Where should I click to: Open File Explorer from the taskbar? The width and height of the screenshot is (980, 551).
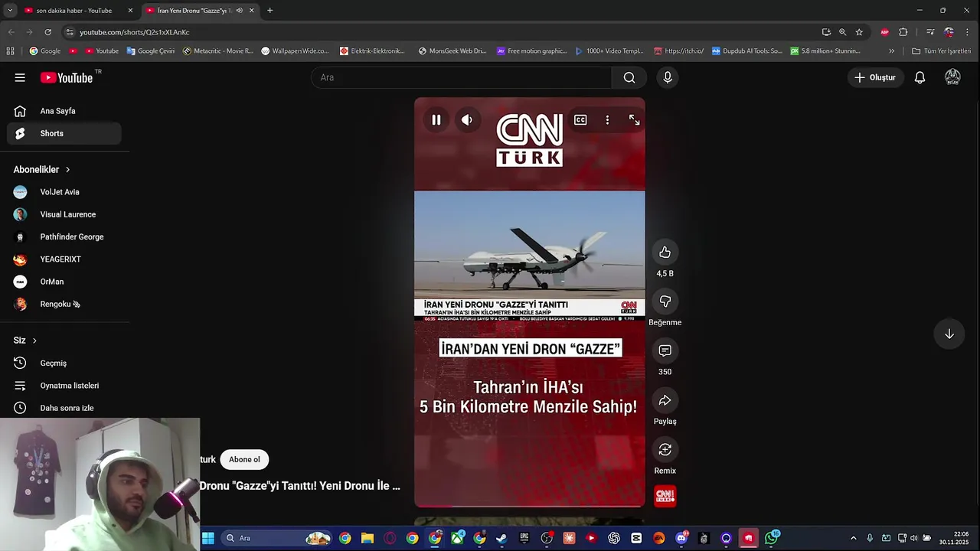[x=367, y=538]
